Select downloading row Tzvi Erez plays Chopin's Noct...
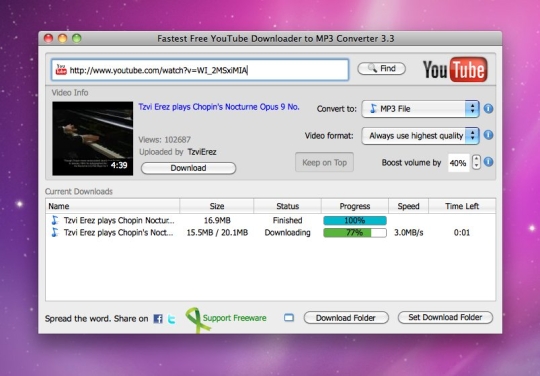The image size is (540, 376). (270, 232)
